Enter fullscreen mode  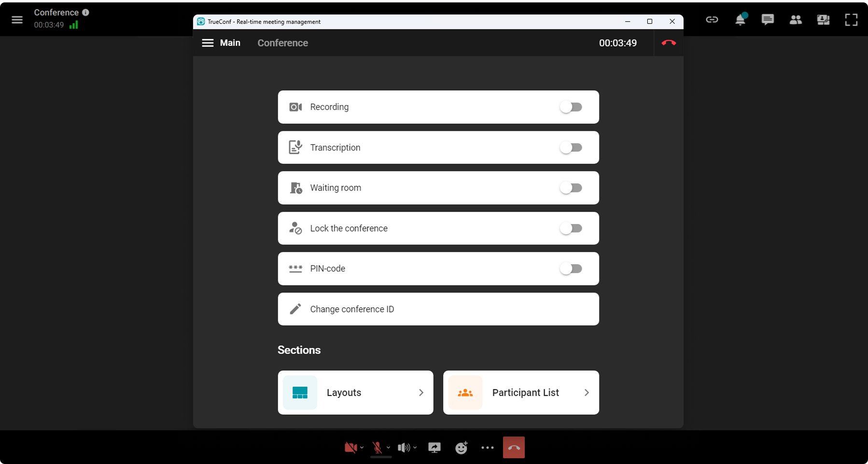pyautogui.click(x=851, y=20)
